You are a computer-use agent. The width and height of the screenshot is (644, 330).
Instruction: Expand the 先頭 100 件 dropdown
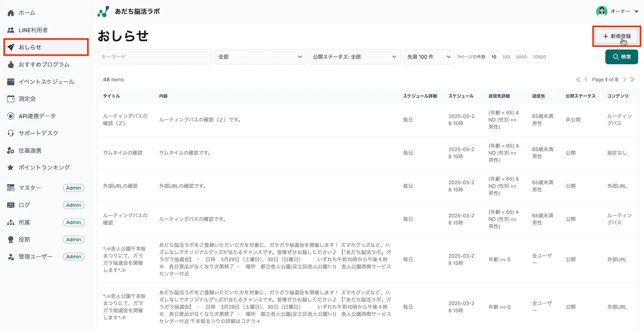pyautogui.click(x=429, y=57)
